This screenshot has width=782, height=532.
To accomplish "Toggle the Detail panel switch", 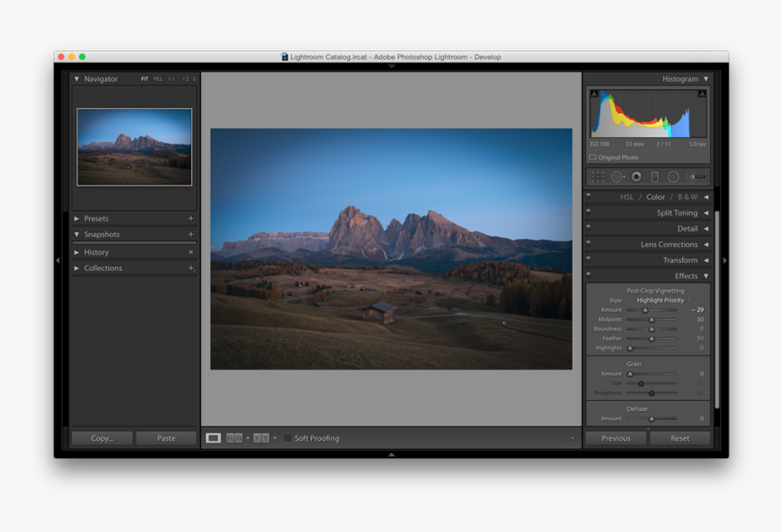I will tap(588, 226).
